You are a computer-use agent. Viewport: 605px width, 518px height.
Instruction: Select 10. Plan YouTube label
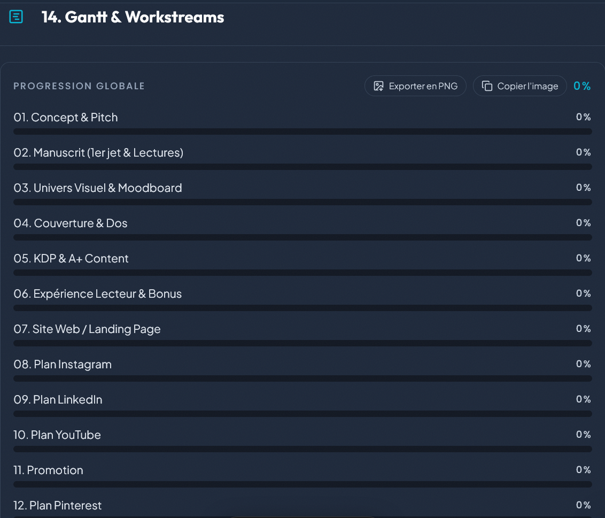pyautogui.click(x=57, y=435)
